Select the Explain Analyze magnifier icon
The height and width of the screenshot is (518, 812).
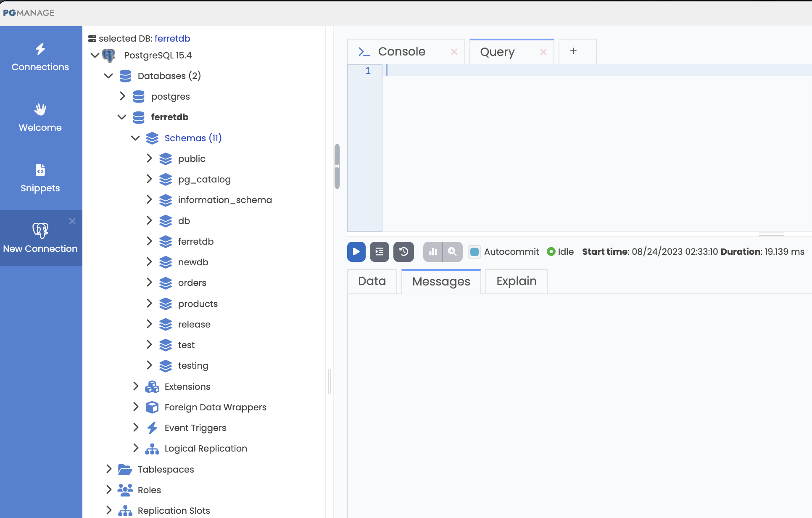[x=452, y=251]
